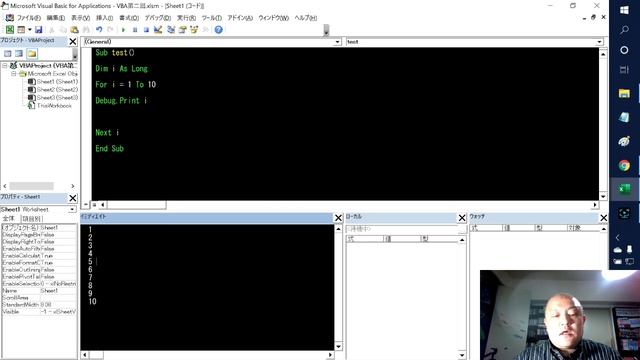Select Sheet2 (Sheet2) in project tree
This screenshot has width=640, height=360.
(x=53, y=89)
